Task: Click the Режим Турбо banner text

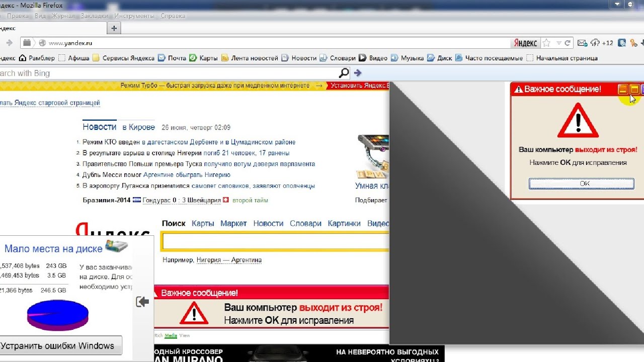Action: coord(215,85)
